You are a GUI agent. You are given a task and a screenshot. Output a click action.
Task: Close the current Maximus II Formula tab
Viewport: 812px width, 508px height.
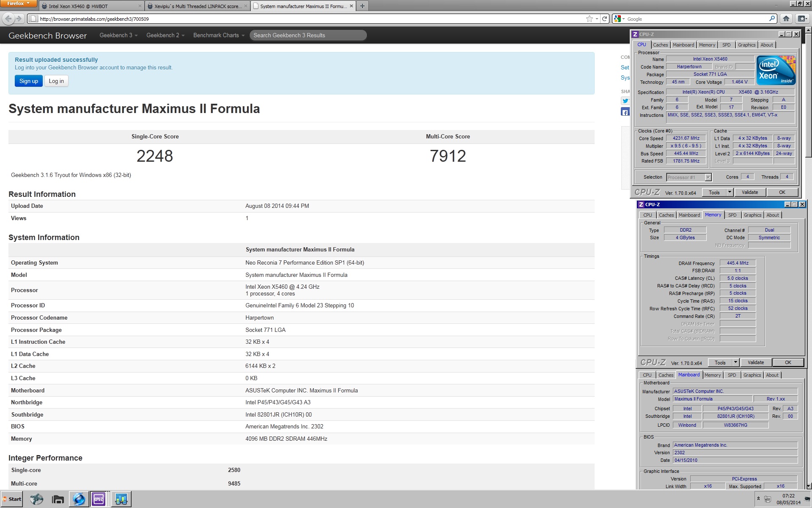[x=351, y=6]
